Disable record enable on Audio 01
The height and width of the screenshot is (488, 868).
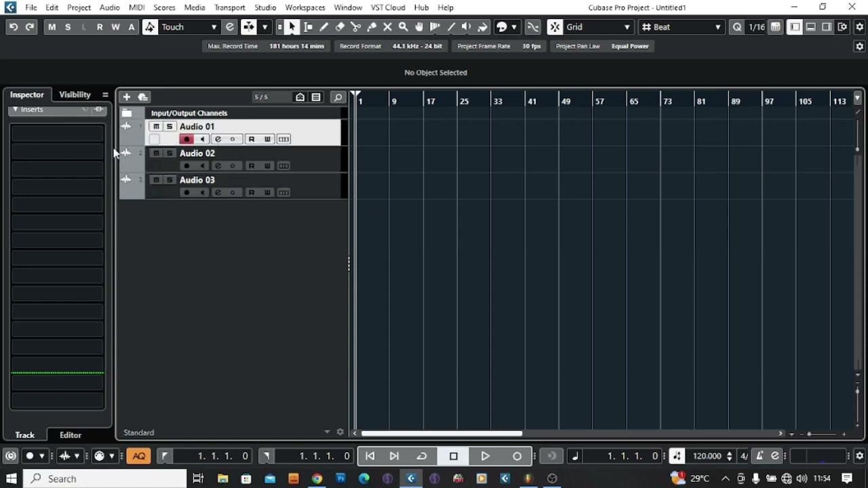[x=186, y=139]
